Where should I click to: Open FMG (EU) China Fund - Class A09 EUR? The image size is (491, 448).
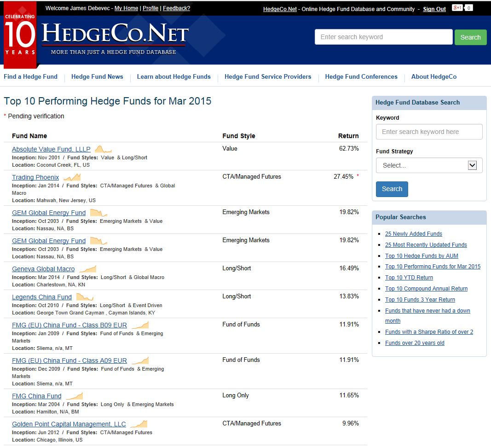click(x=69, y=361)
